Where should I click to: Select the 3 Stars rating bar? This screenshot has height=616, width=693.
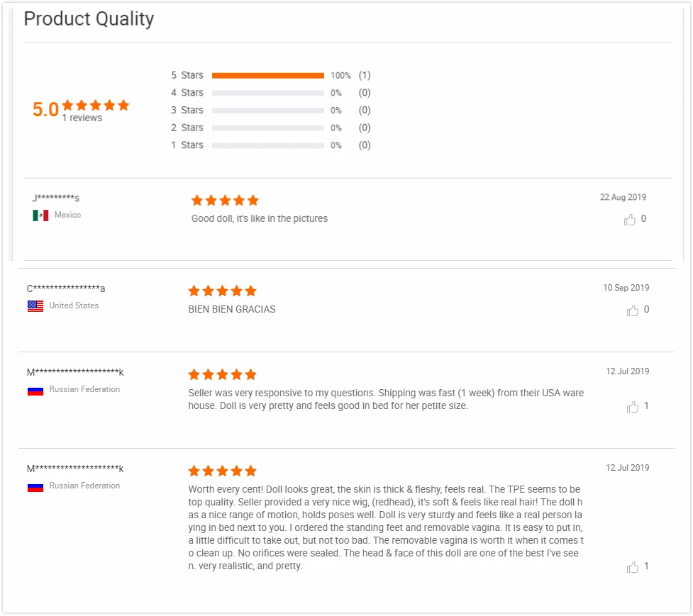(x=267, y=111)
